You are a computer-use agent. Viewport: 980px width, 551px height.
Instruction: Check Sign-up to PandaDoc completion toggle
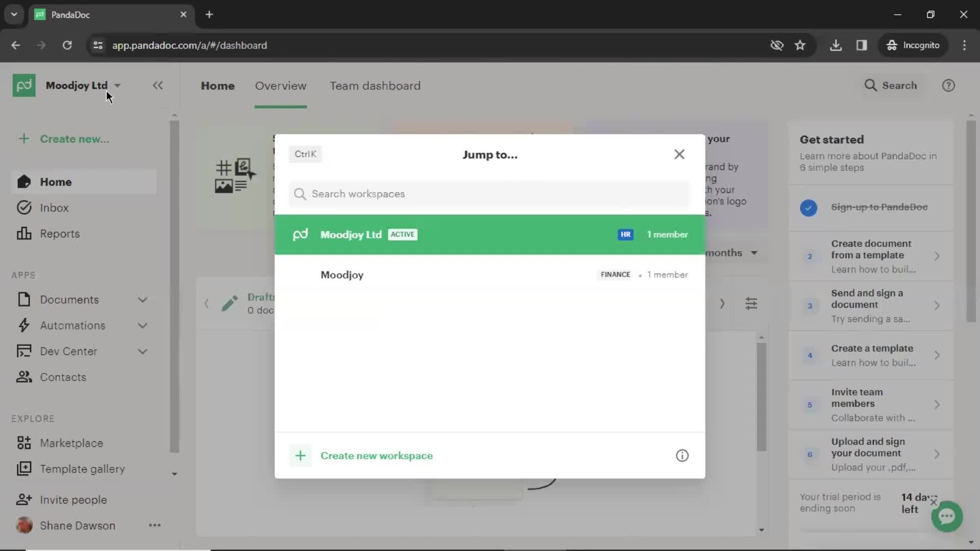tap(807, 207)
